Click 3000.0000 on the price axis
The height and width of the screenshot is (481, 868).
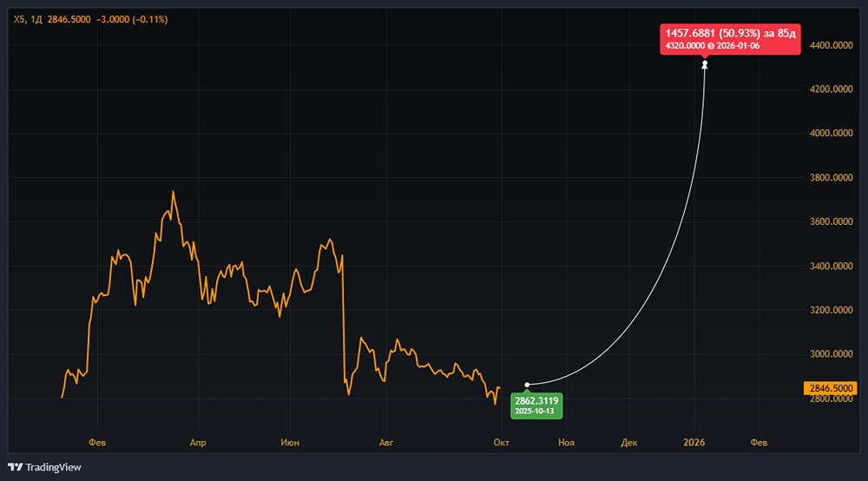pos(831,353)
